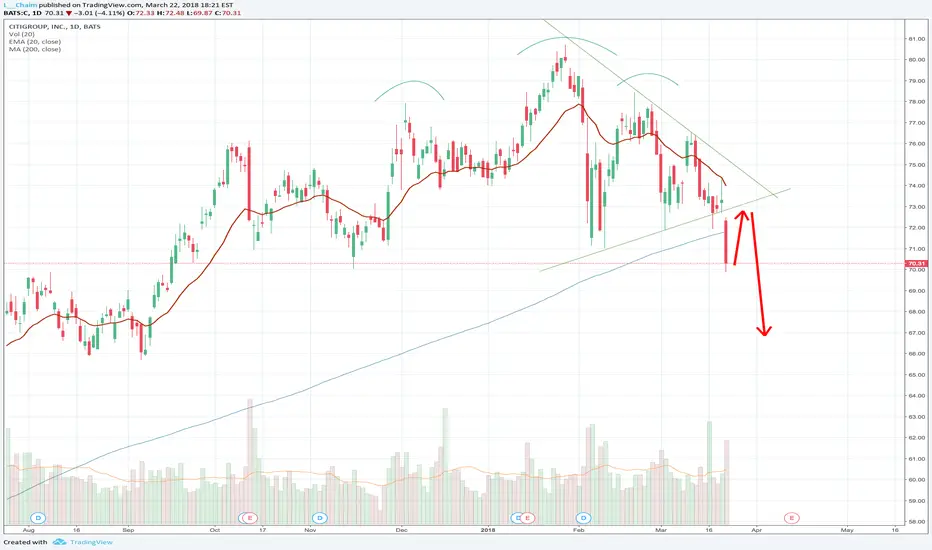The image size is (932, 550).
Task: Click the dividend D marker above Aug
Action: click(39, 518)
